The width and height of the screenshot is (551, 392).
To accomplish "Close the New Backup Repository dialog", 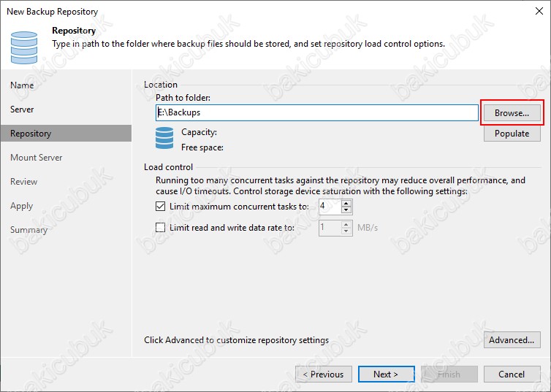I will click(x=539, y=11).
